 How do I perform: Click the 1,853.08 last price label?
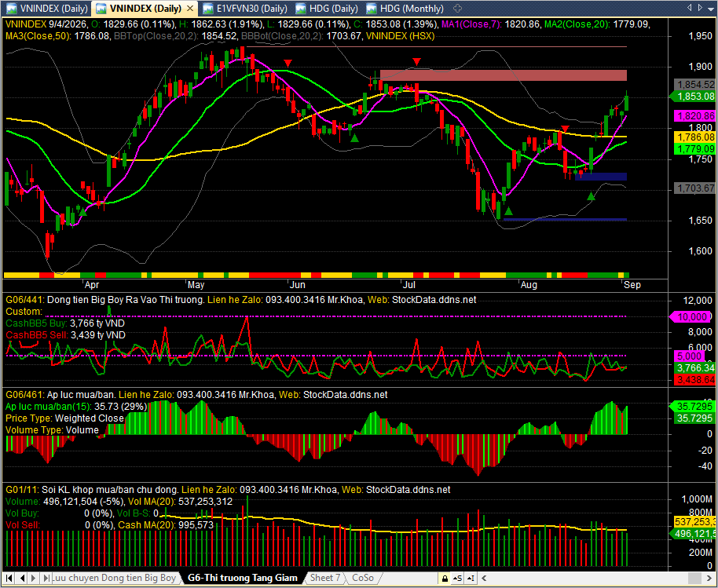click(x=694, y=96)
